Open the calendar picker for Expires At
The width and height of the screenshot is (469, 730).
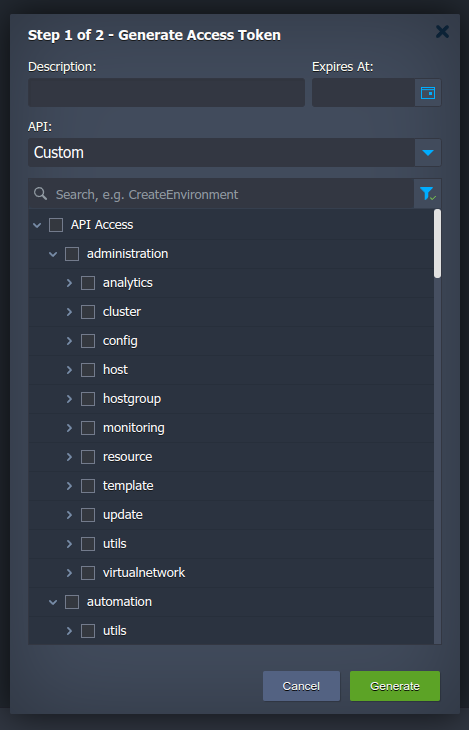pos(428,93)
